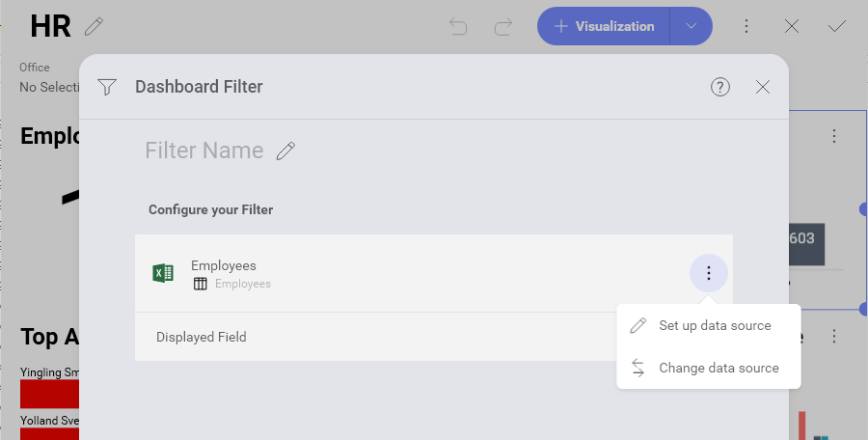Click the pencil icon beside HR title
Viewport: 868px width, 440px height.
(94, 27)
